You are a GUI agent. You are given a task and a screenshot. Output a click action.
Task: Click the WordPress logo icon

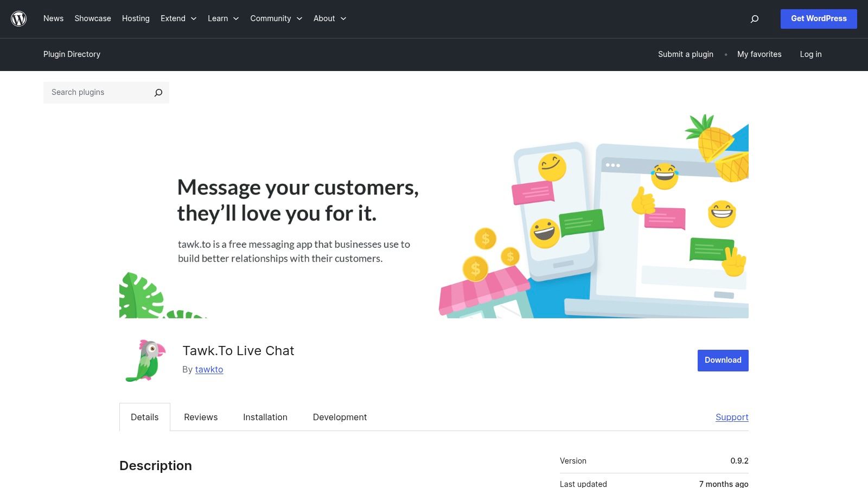pos(19,18)
